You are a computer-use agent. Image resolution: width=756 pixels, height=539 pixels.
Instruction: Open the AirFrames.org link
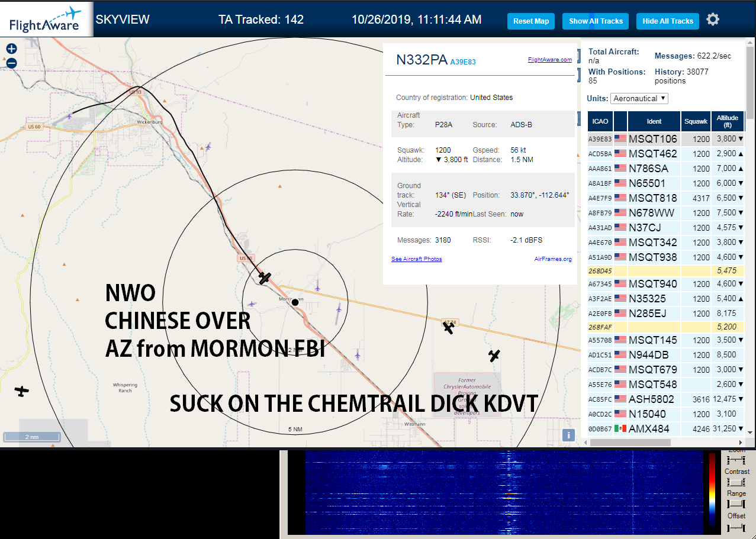(x=553, y=259)
